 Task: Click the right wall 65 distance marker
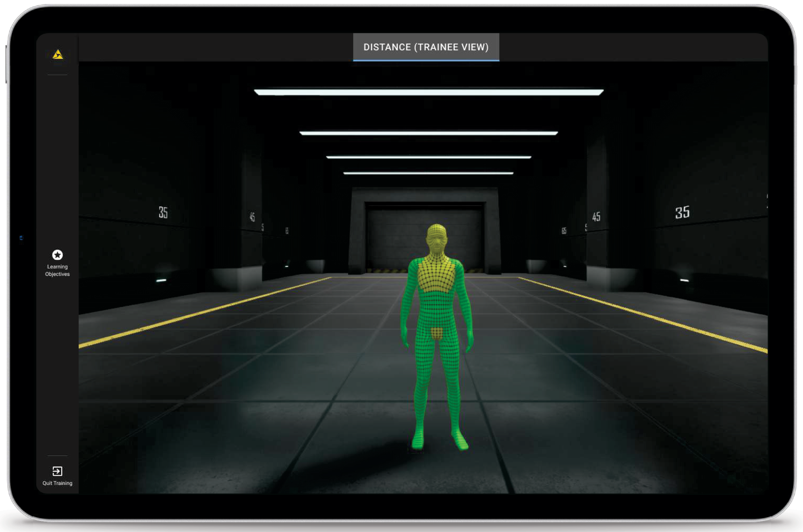[x=564, y=230]
